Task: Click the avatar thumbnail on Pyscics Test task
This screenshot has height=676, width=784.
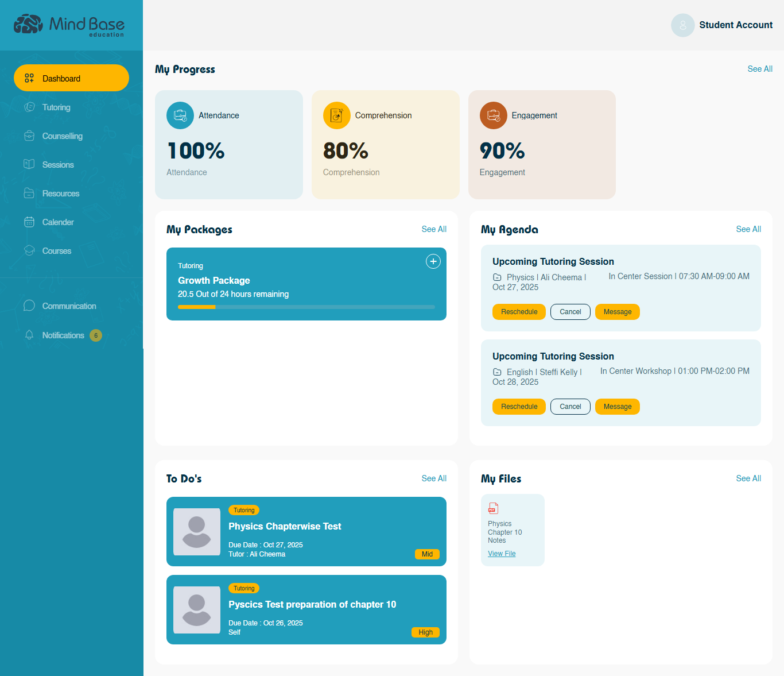Action: 197,609
